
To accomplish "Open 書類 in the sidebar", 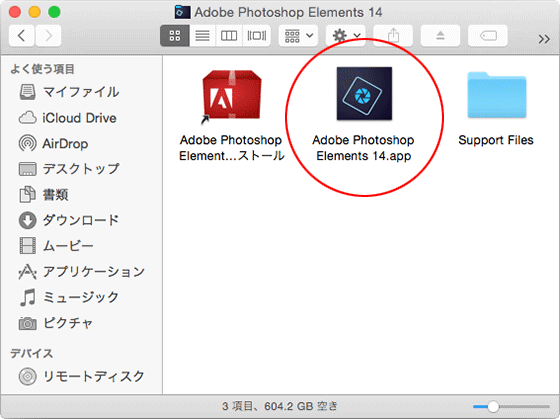I will (x=81, y=195).
